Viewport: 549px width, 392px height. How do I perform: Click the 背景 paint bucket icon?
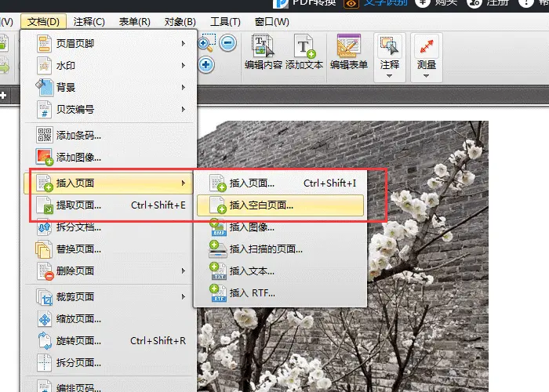pos(44,88)
